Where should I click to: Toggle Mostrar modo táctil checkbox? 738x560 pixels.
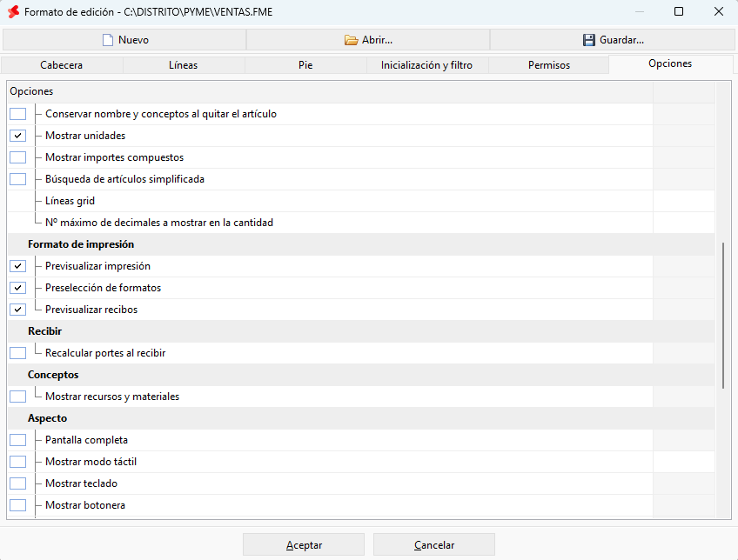pyautogui.click(x=18, y=462)
